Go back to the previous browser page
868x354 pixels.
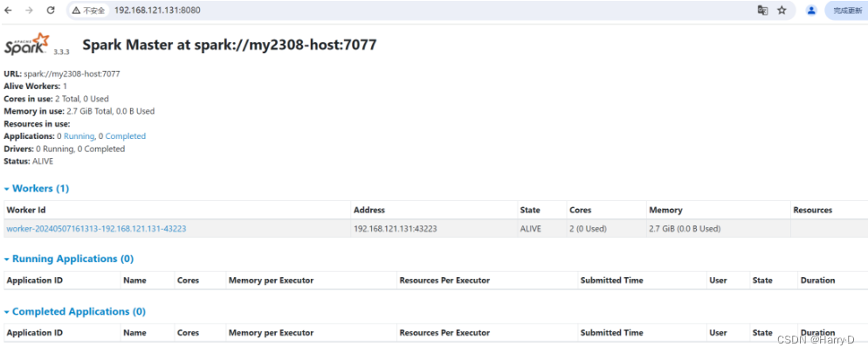9,10
